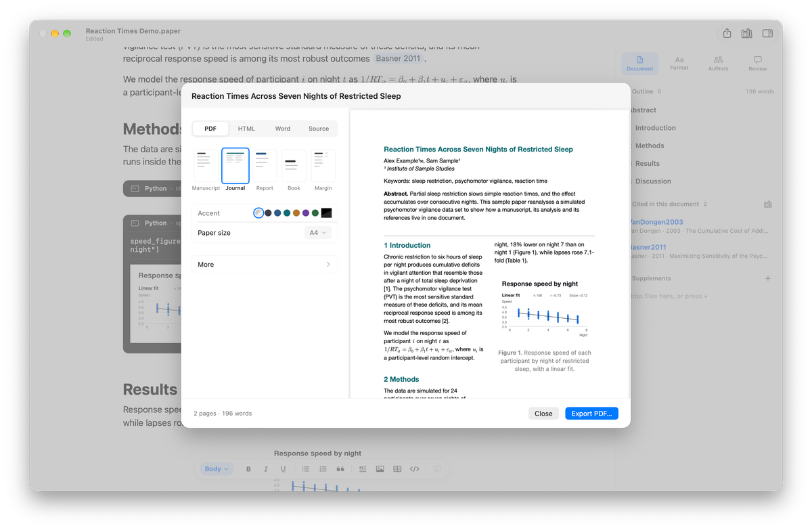Jump to Methods in the outline

point(649,146)
